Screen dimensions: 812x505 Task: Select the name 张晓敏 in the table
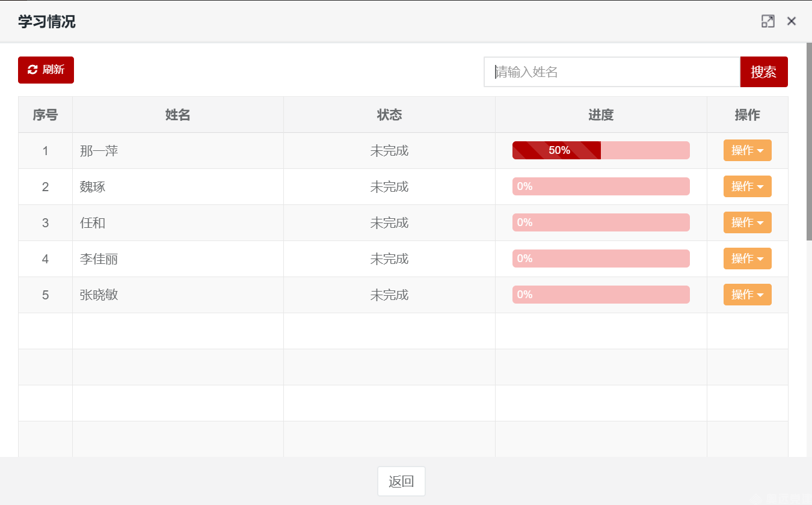(99, 295)
